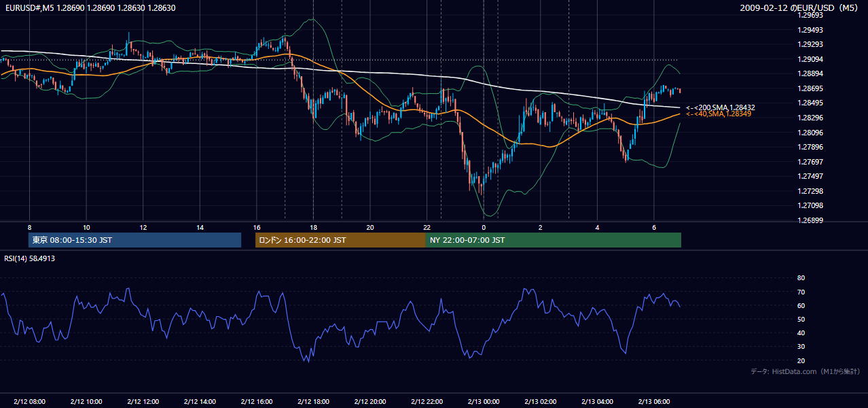Click price axis label 1.28096
The width and height of the screenshot is (868, 408).
pyautogui.click(x=810, y=133)
